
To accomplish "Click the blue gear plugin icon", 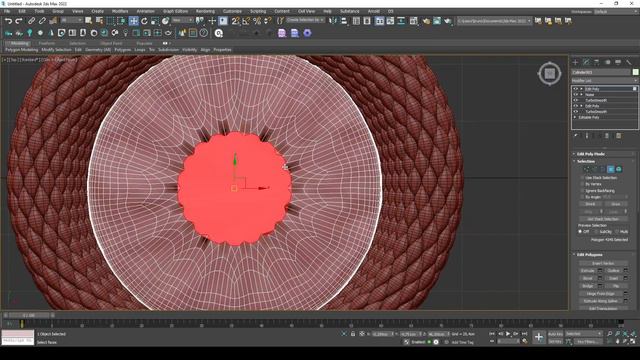I will (307, 33).
